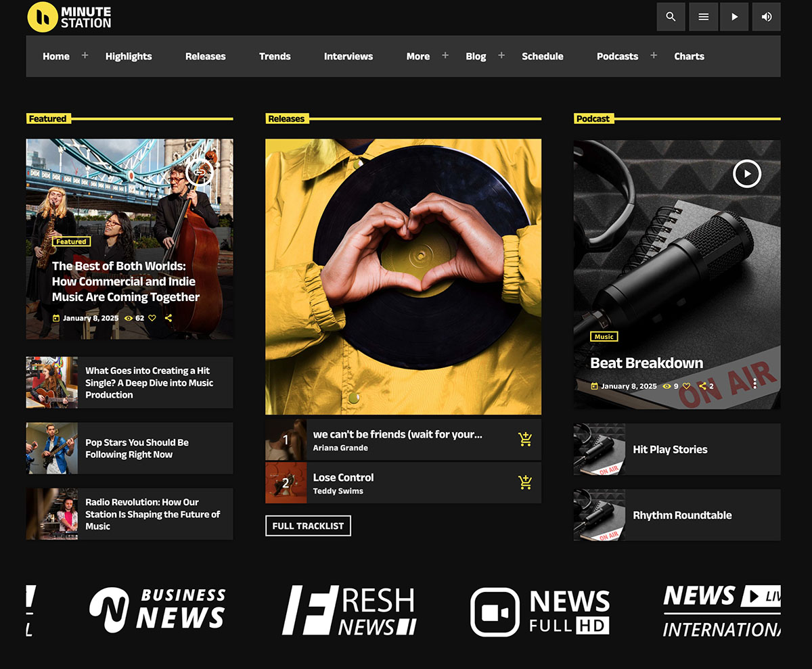This screenshot has width=812, height=669.
Task: Play the Beat Breakdown podcast
Action: tap(746, 174)
